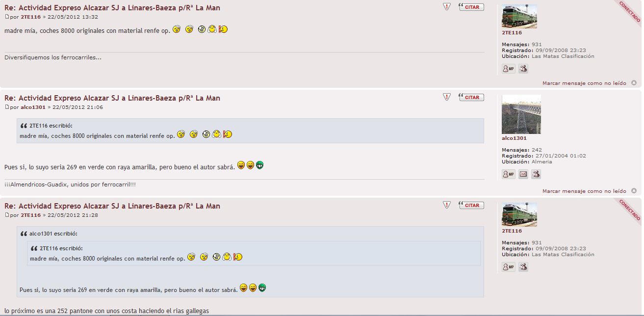644x316 pixels.
Task: Mark alco1301's message as unread
Action: (x=584, y=191)
